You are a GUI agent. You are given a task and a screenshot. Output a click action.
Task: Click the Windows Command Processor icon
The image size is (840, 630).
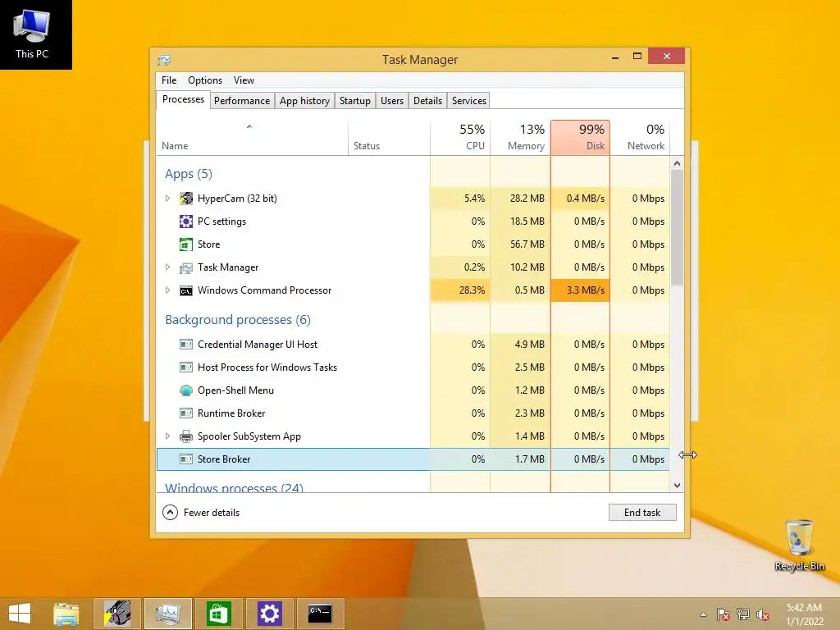click(186, 290)
